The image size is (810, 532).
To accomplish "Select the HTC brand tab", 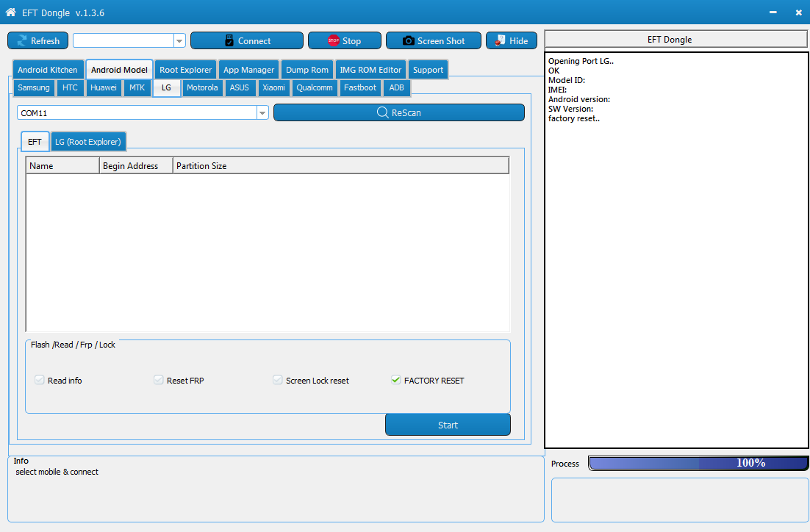I will point(71,87).
